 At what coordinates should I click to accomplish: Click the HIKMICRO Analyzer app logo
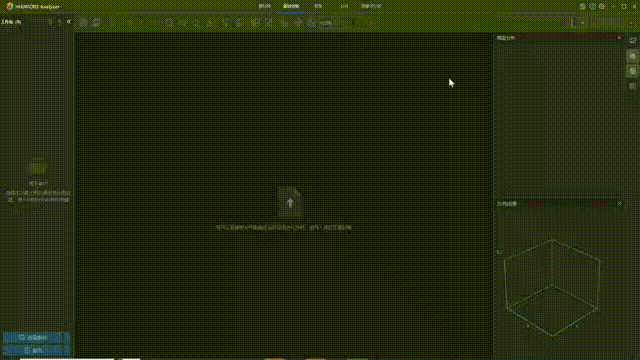(x=10, y=7)
